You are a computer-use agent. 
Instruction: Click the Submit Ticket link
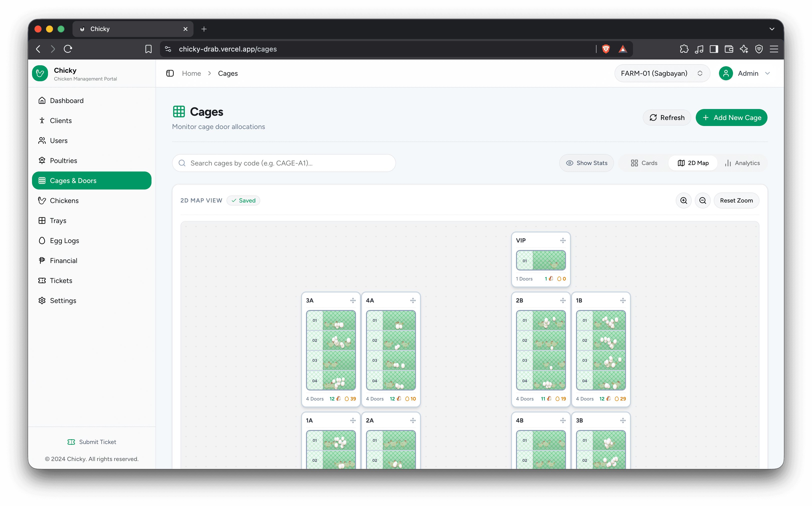[x=92, y=442]
